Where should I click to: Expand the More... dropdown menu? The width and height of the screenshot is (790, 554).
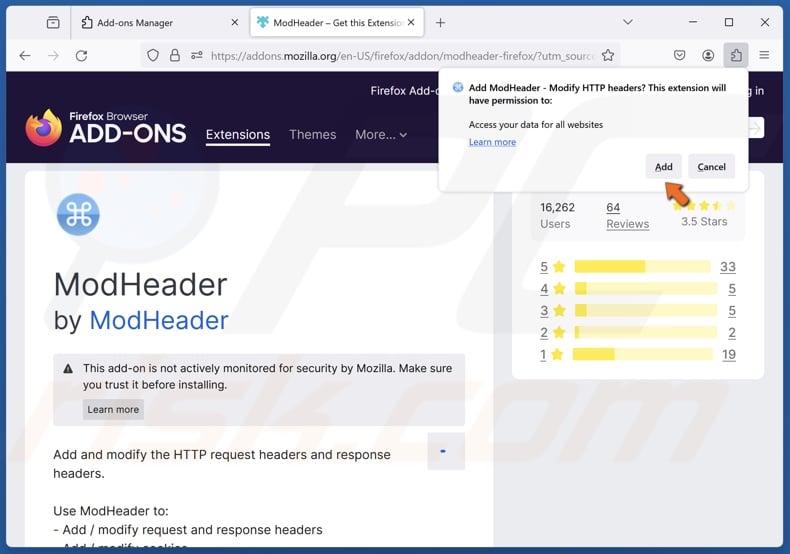381,135
